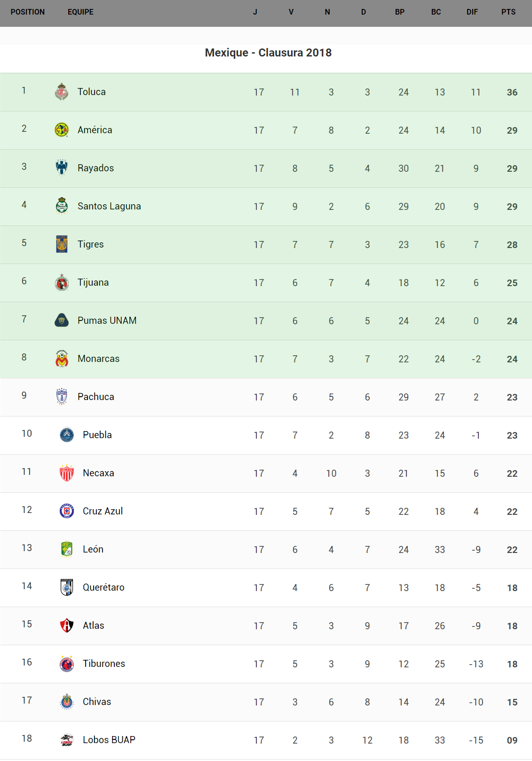Click the Monarcas club crest
532x761 pixels.
(62, 359)
